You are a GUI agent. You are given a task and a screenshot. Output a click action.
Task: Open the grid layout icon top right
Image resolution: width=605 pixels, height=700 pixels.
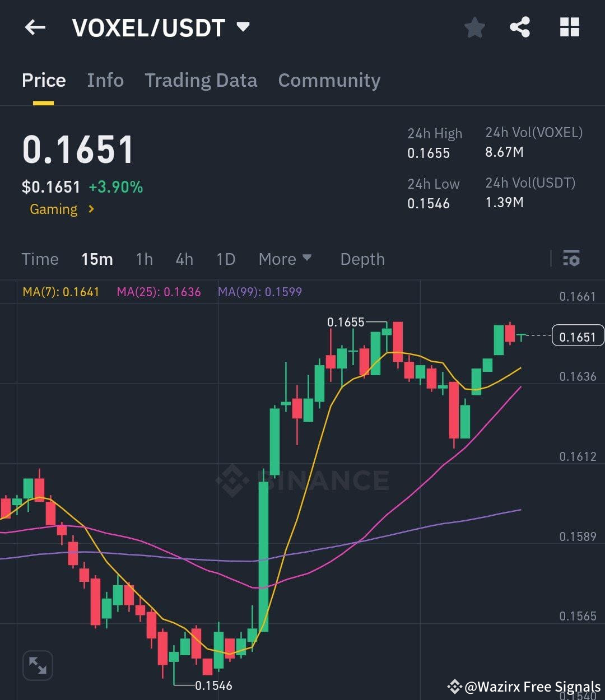point(569,27)
